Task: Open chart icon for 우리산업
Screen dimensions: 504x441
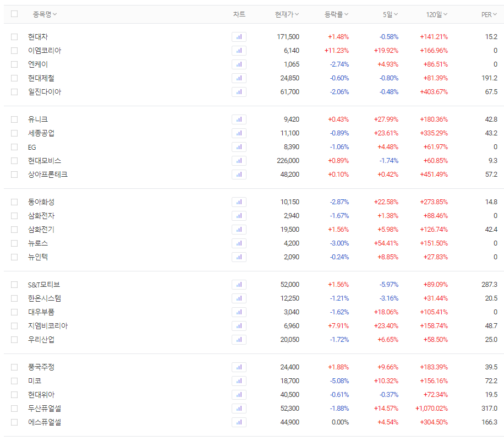Action: pos(239,340)
